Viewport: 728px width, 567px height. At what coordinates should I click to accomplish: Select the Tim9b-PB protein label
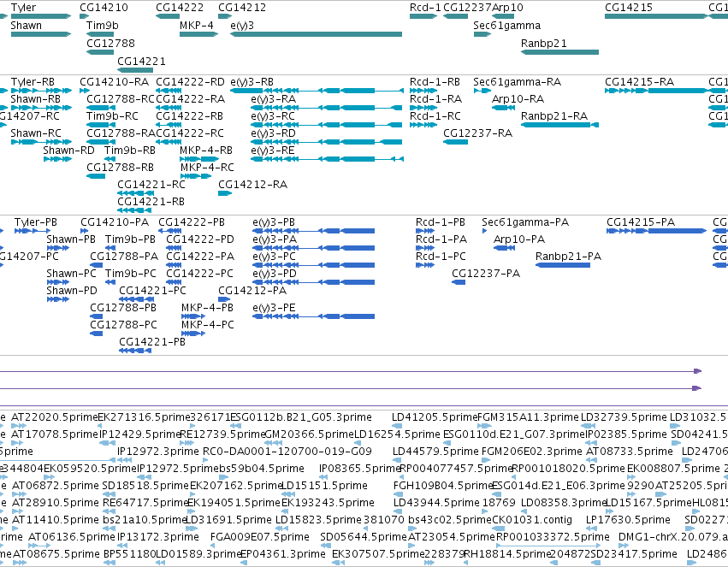[131, 239]
